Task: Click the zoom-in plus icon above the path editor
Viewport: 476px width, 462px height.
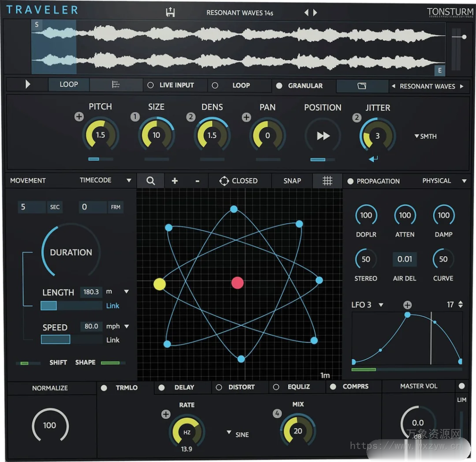Action: 175,181
